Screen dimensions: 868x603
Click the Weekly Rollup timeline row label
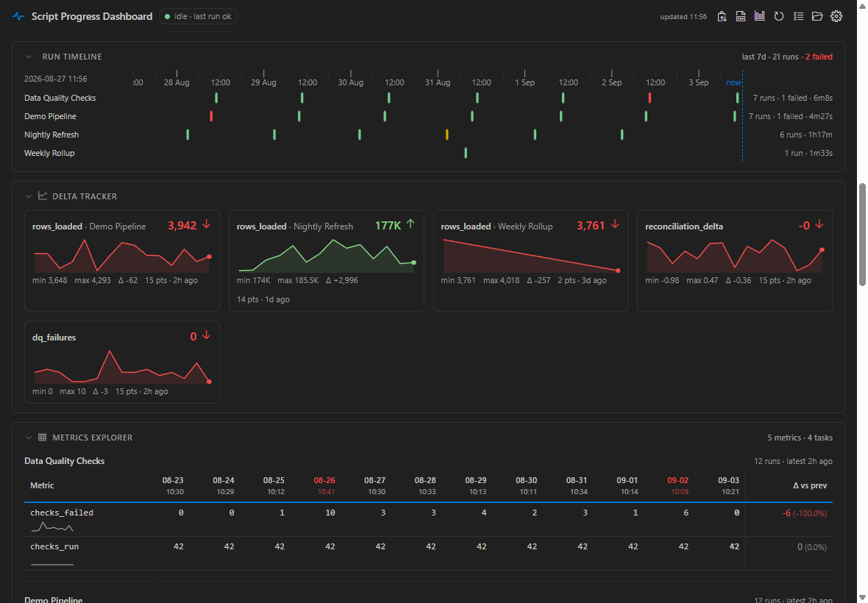(x=49, y=153)
